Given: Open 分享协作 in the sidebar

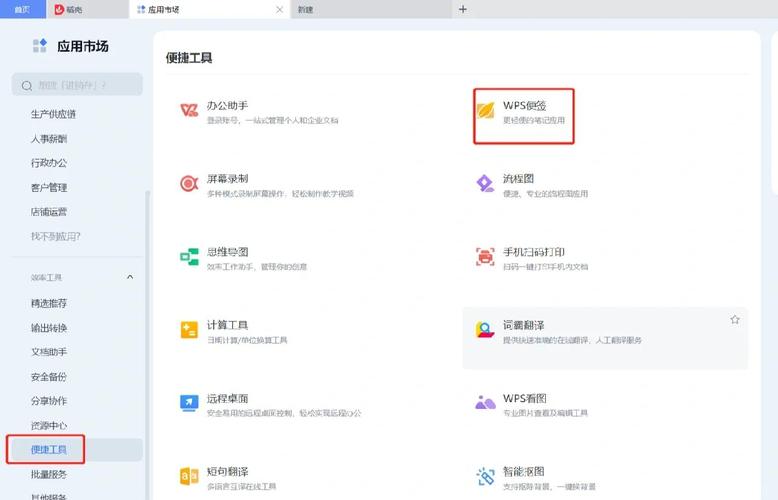Looking at the screenshot, I should [49, 401].
